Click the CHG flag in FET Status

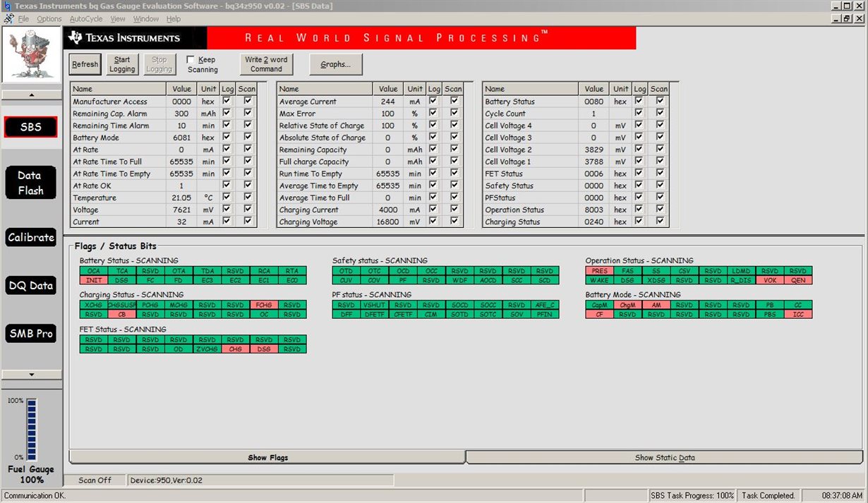[236, 349]
